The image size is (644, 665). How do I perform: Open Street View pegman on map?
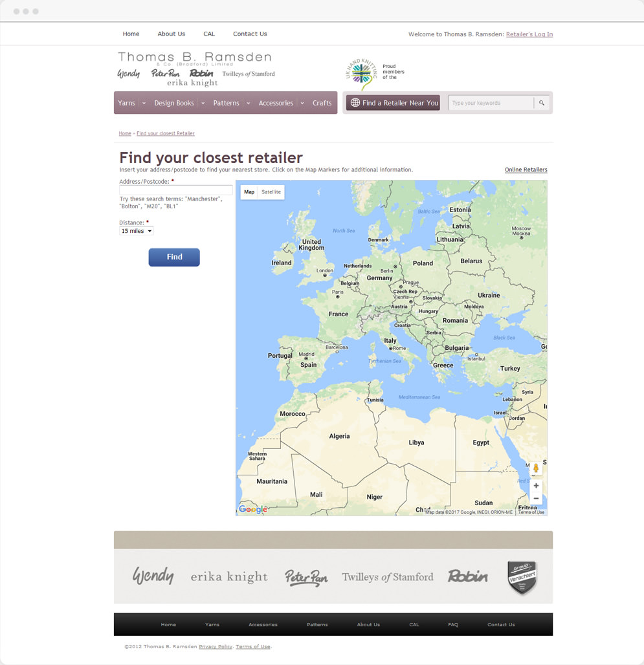coord(536,468)
